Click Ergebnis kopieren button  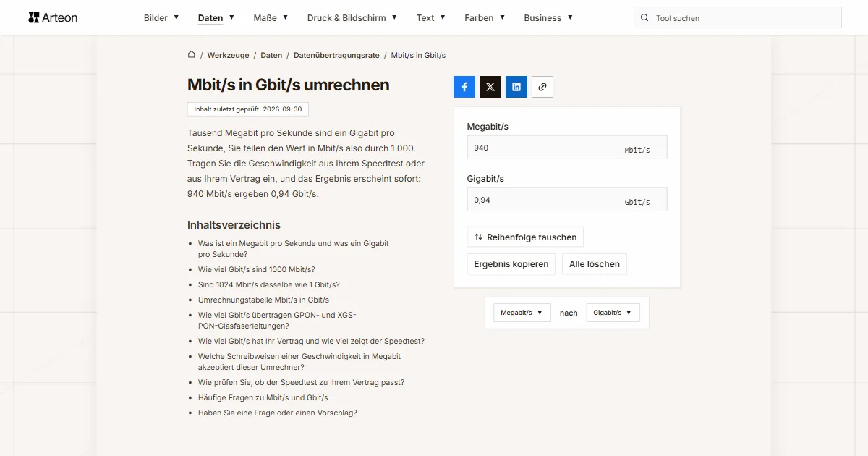(x=511, y=263)
